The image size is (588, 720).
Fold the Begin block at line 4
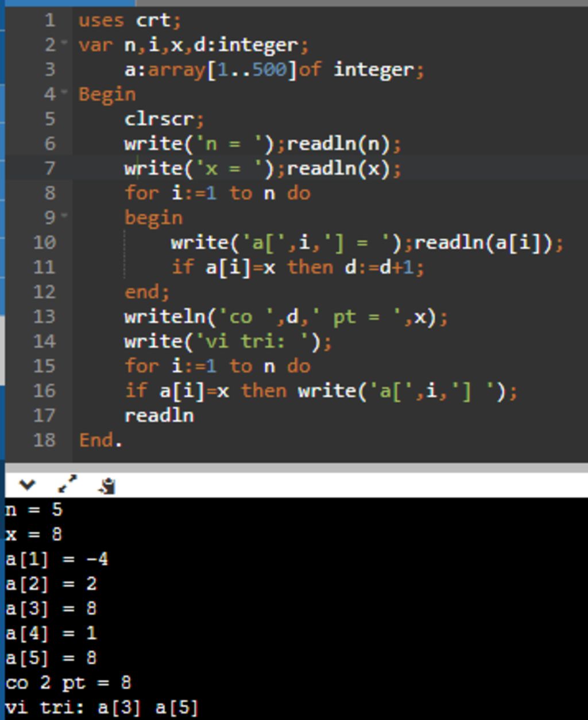(64, 92)
